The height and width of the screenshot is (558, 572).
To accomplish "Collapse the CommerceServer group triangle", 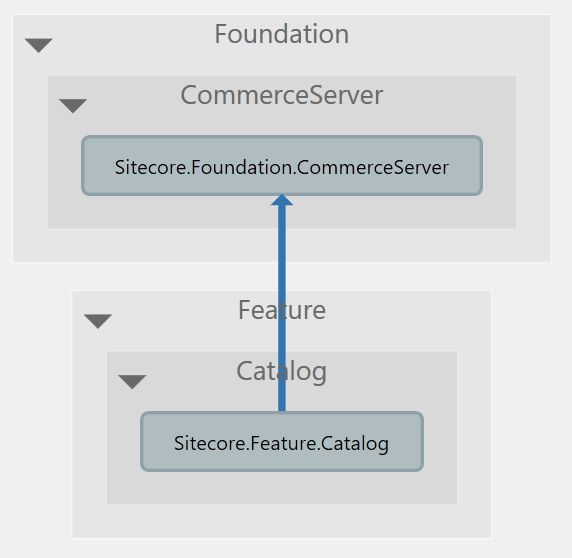I will 73,106.
